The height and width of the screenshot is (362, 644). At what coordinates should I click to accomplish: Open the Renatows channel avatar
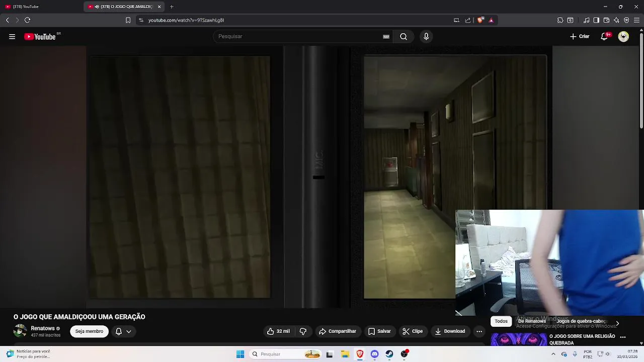tap(20, 331)
